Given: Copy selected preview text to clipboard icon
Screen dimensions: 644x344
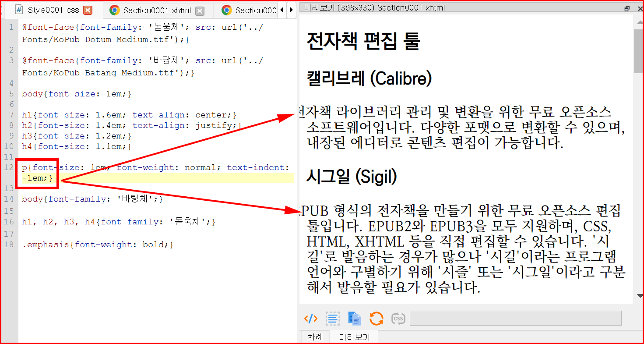Looking at the screenshot, I should 354,319.
